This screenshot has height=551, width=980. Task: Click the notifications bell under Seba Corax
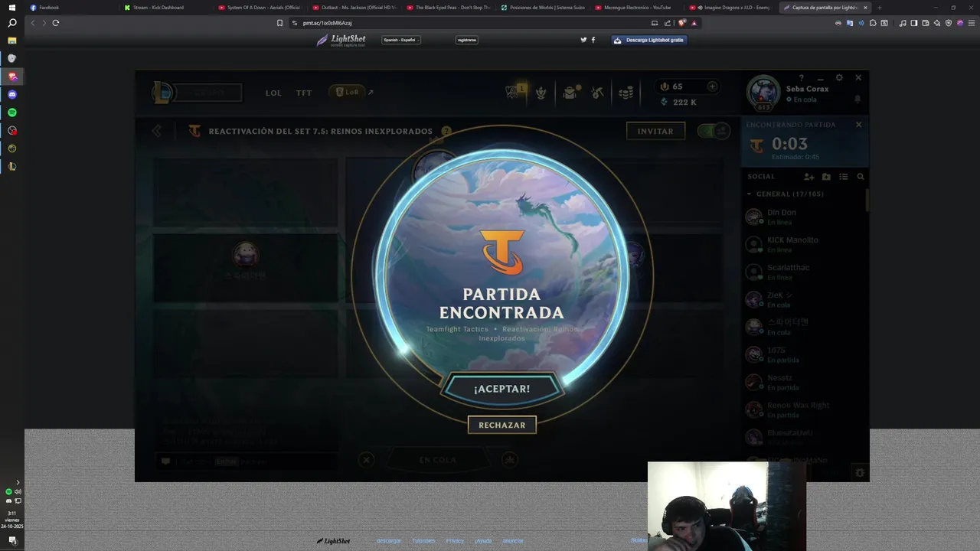pyautogui.click(x=857, y=99)
